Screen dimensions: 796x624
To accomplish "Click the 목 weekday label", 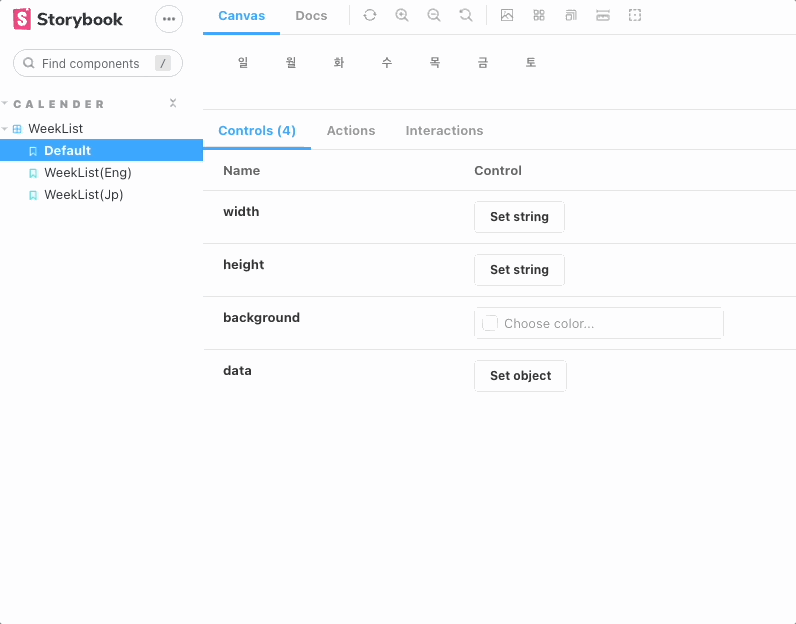I will pyautogui.click(x=435, y=62).
